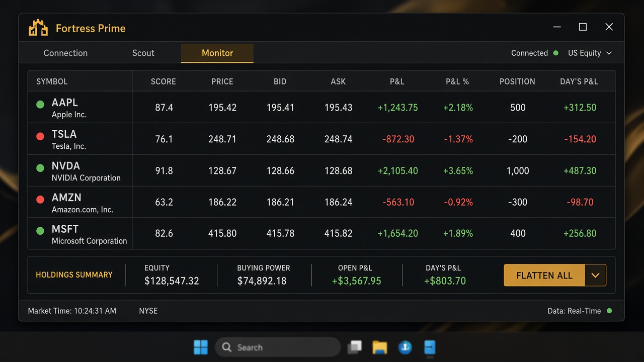The width and height of the screenshot is (644, 362).
Task: Click the -98.70 day's P&L value
Action: point(580,202)
